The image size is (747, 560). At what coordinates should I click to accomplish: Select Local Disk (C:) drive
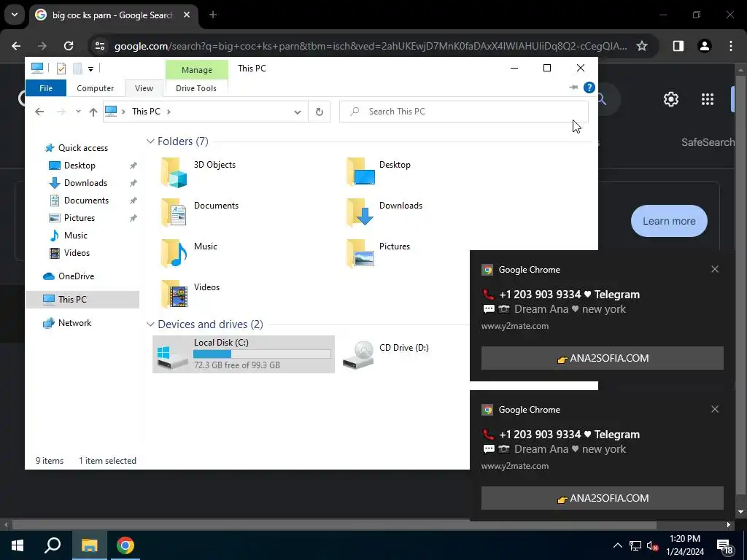pos(244,354)
